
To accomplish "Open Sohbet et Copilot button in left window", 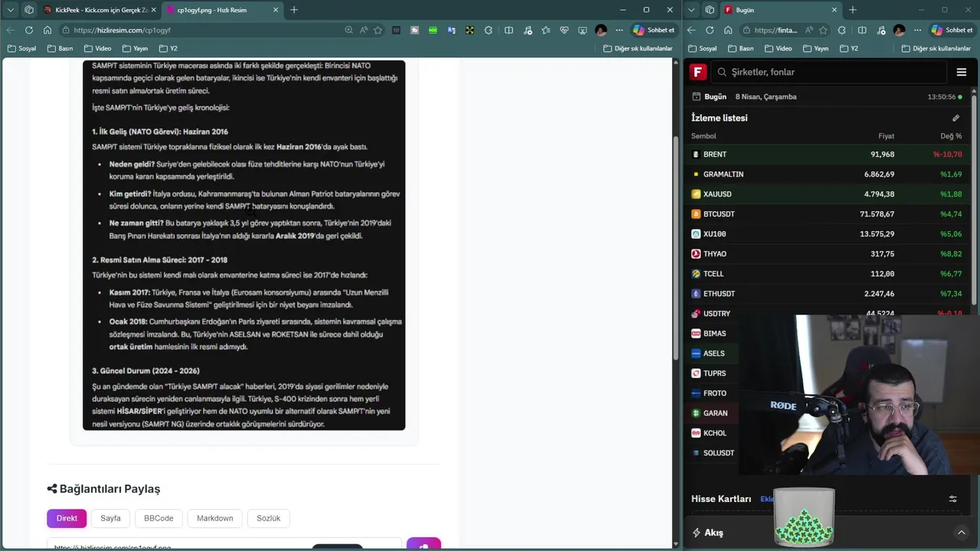I will (x=654, y=30).
